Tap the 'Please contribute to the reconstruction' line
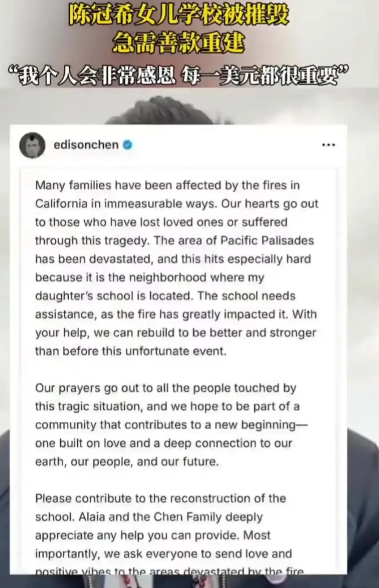 (x=160, y=498)
